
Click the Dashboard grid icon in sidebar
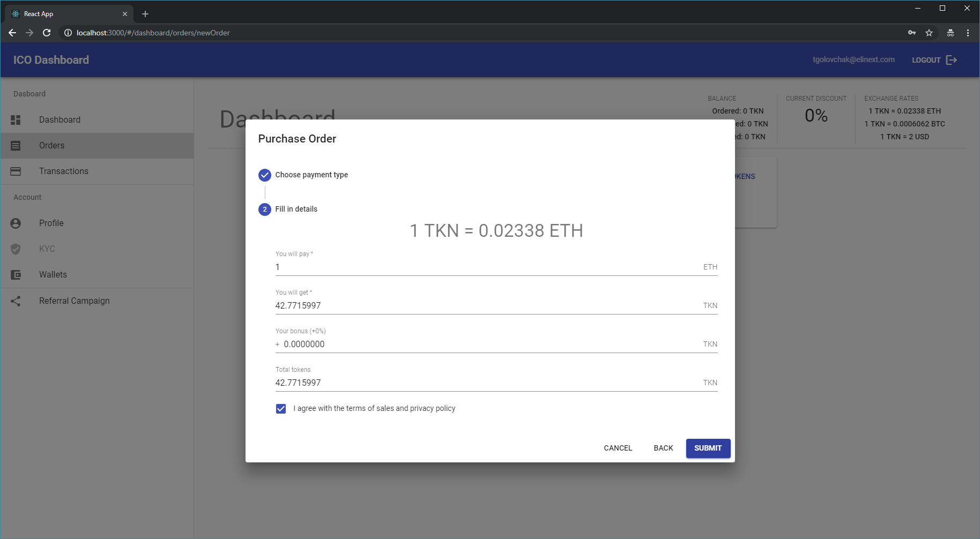pos(16,120)
